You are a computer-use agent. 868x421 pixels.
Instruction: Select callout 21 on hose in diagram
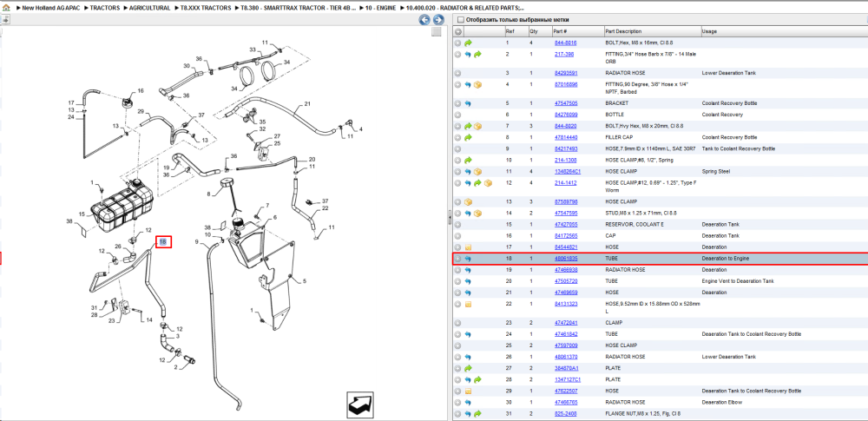click(x=308, y=104)
